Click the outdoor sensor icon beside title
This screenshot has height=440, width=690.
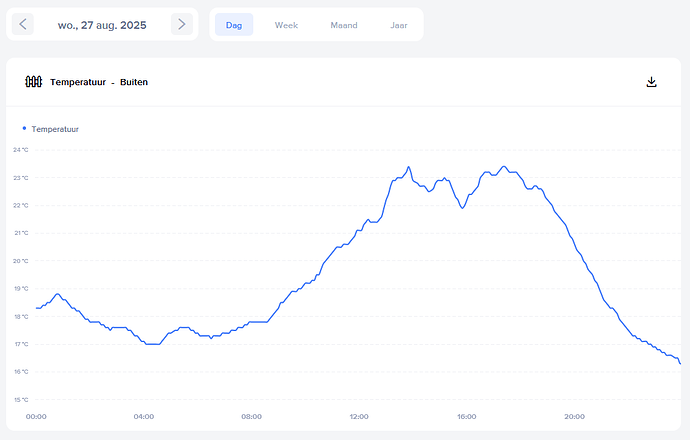(33, 82)
